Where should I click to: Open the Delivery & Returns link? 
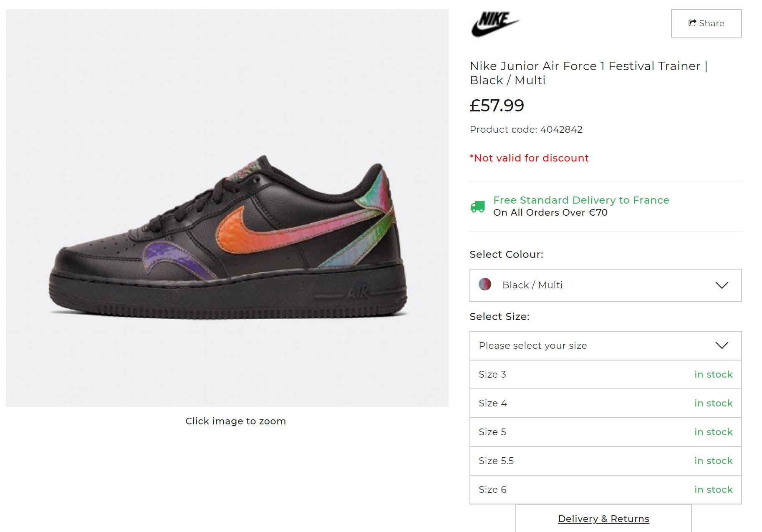[x=603, y=519]
